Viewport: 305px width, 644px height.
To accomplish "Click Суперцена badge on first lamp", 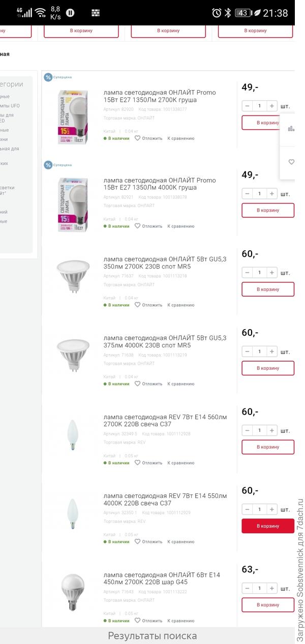I will click(x=58, y=77).
